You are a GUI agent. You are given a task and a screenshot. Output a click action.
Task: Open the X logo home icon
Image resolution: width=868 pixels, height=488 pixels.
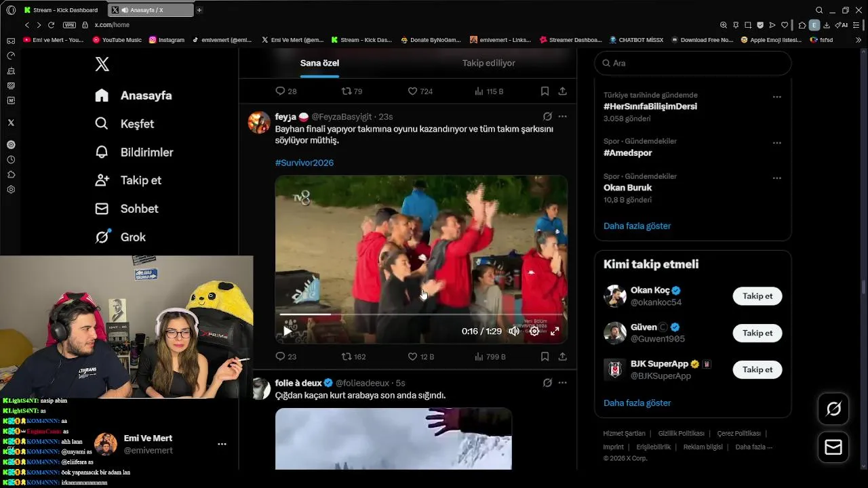click(102, 64)
